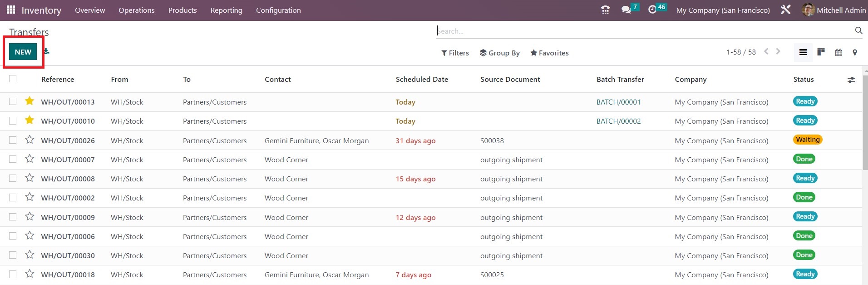Star transfer WH/OUT/00008

[30, 178]
